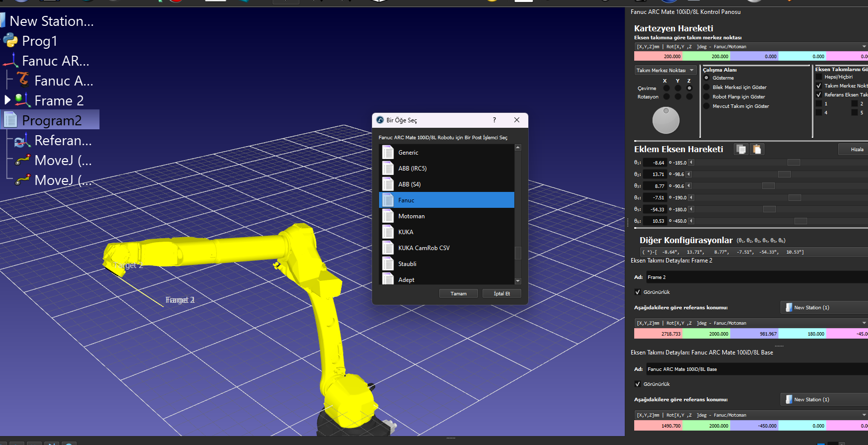The width and height of the screenshot is (868, 445).
Task: Choose KUKA CamRob CSV in the list
Action: 424,248
